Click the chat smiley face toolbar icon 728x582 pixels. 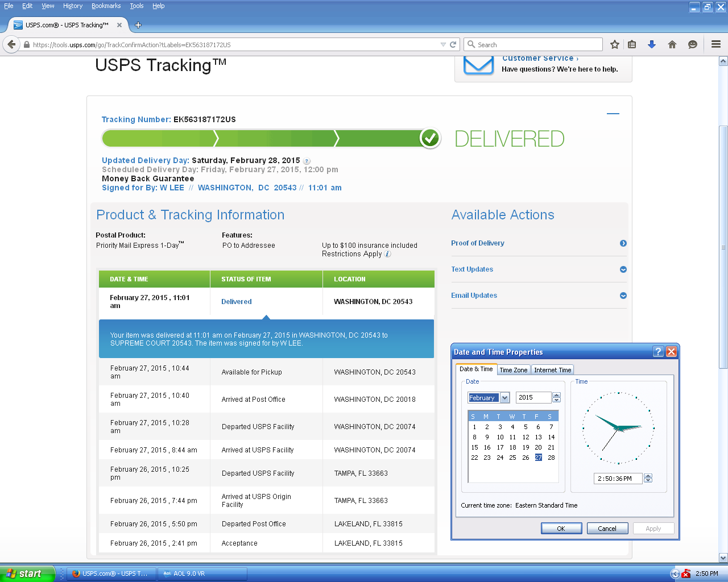(x=693, y=44)
